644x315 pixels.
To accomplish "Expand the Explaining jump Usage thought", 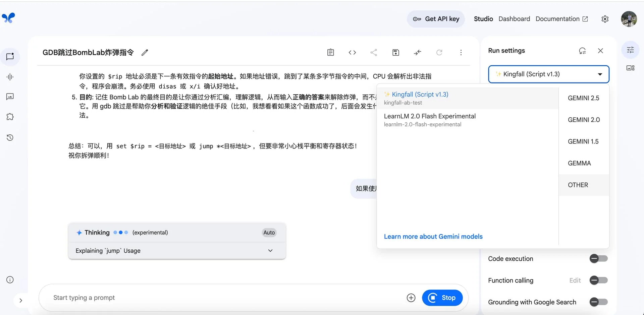I will point(270,250).
